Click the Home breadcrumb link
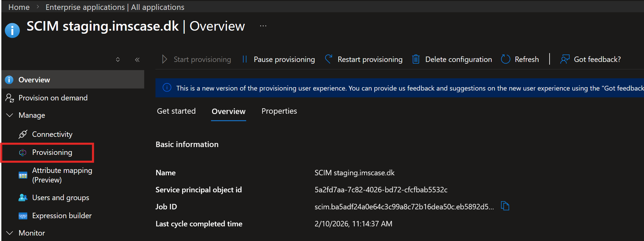 19,7
